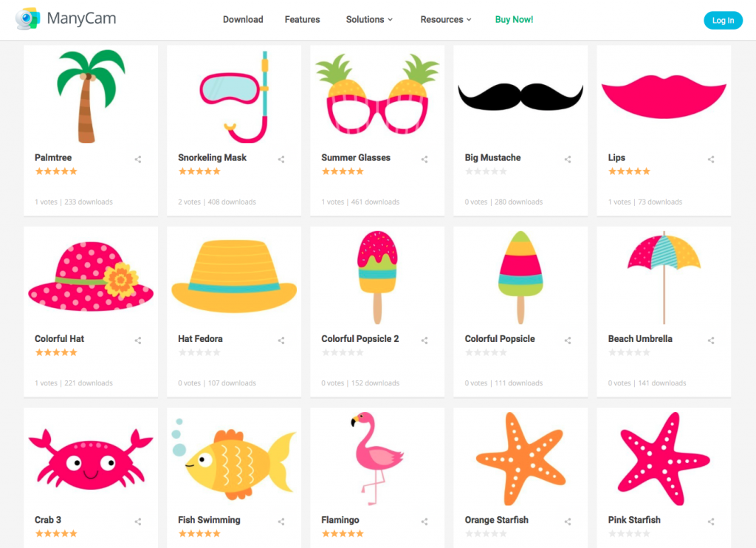
Task: Select the Features menu item
Action: click(302, 20)
